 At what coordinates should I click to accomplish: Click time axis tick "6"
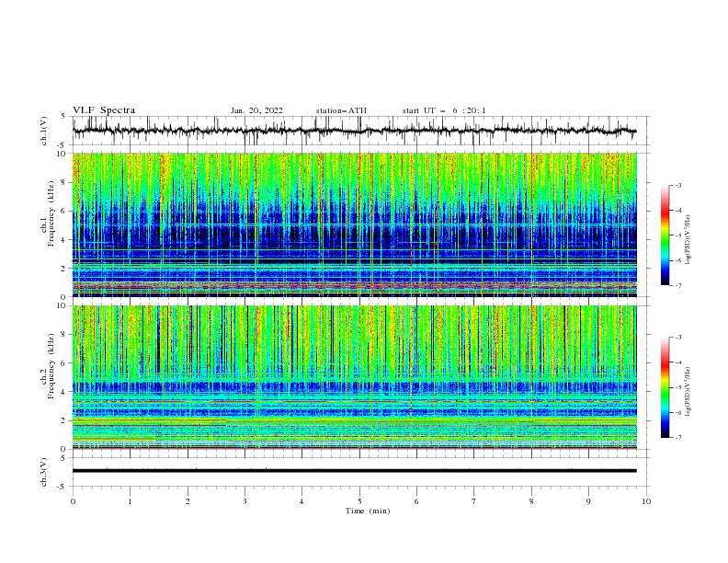[416, 501]
